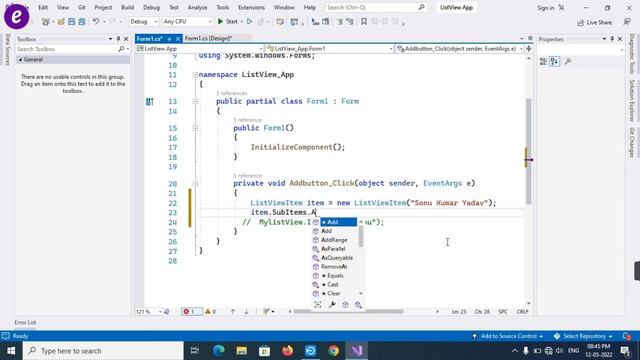Select RemoveAt in IntelliSense list
This screenshot has height=360, width=640.
pyautogui.click(x=334, y=267)
